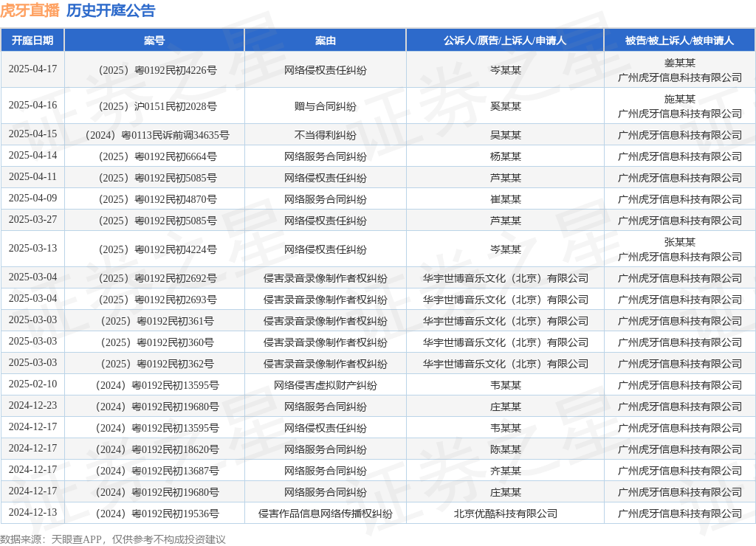Click the date cell 2024-12-13
This screenshot has height=546, width=756.
[x=32, y=512]
